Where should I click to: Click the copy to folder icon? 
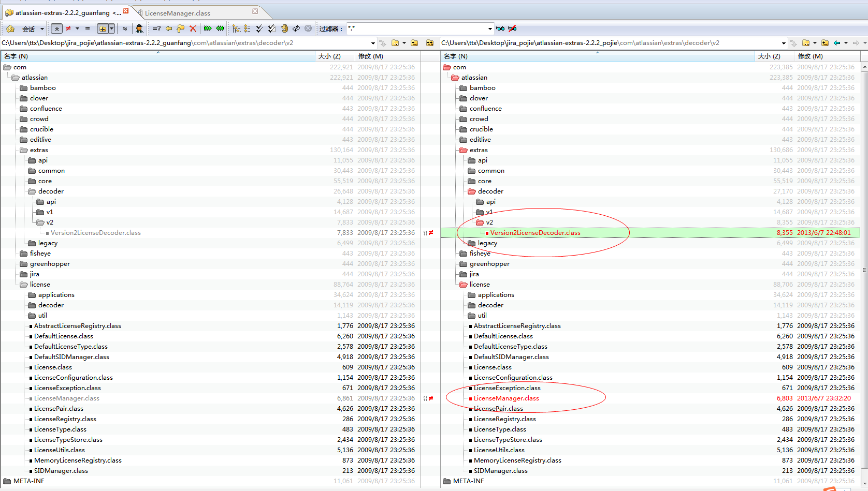pos(181,28)
